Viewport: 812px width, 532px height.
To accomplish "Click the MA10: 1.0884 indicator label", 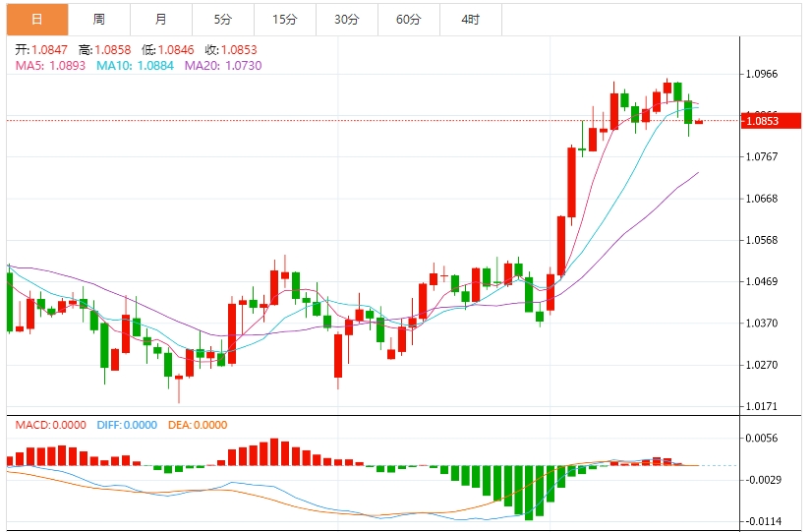I will pos(135,66).
